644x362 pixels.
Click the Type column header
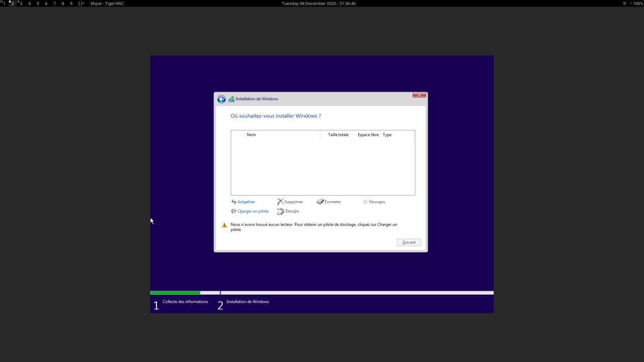coord(397,135)
